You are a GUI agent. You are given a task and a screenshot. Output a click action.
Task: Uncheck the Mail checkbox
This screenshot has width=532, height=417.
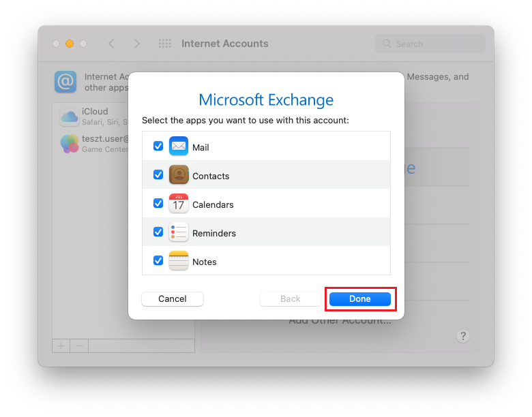click(158, 146)
